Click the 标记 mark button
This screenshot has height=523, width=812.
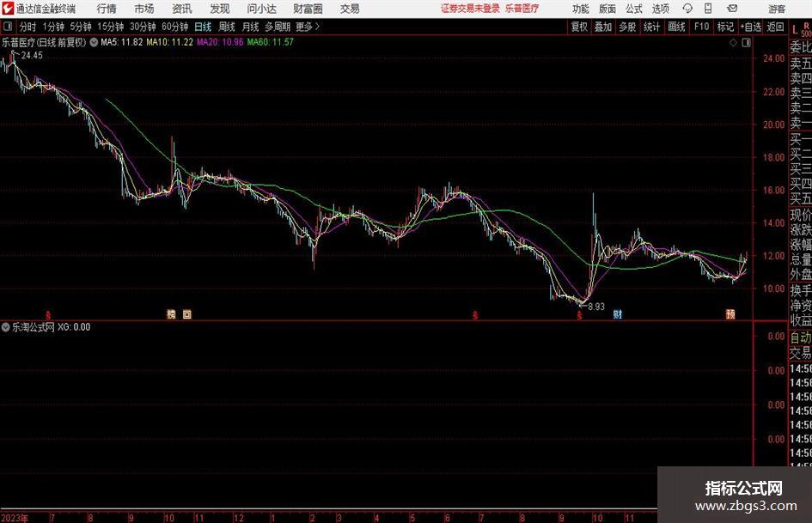(725, 27)
